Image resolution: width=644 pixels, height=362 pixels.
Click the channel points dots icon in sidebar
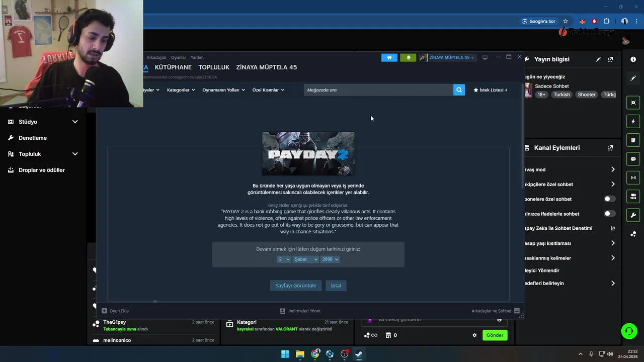[633, 234]
